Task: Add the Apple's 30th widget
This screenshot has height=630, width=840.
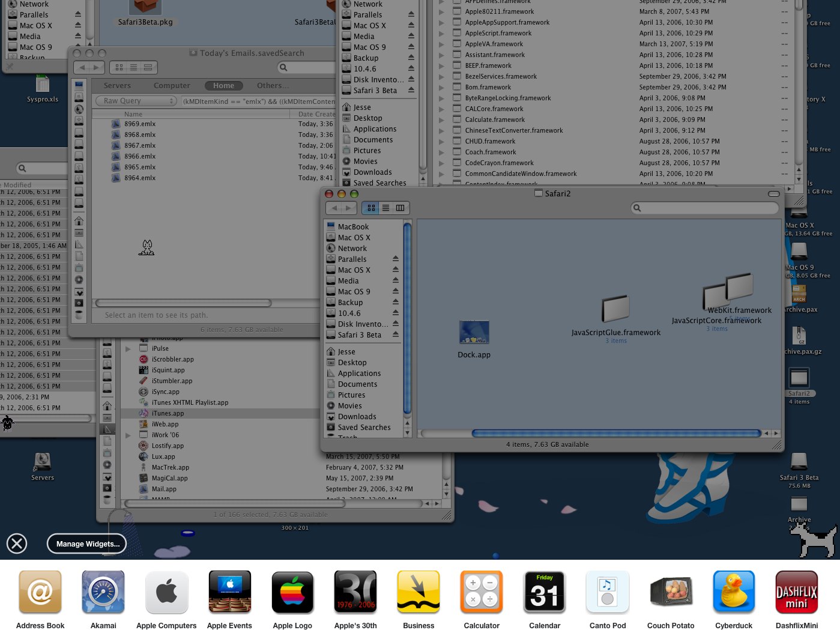Action: click(355, 592)
